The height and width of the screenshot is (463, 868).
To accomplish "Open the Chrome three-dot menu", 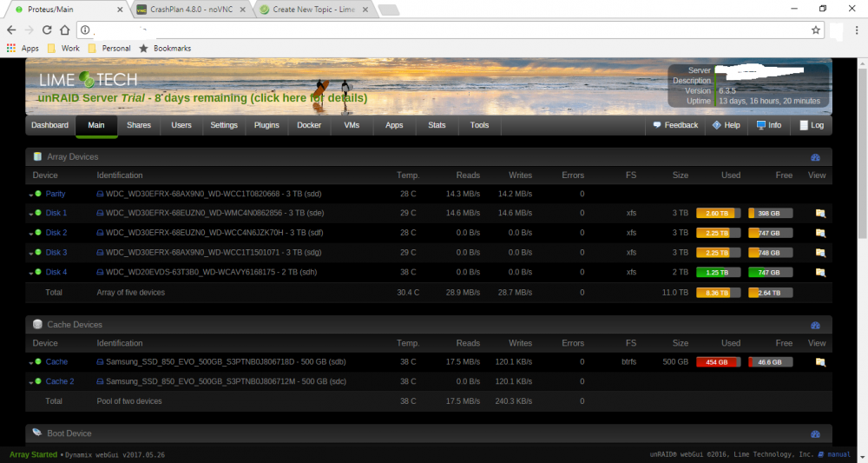I will coord(857,30).
